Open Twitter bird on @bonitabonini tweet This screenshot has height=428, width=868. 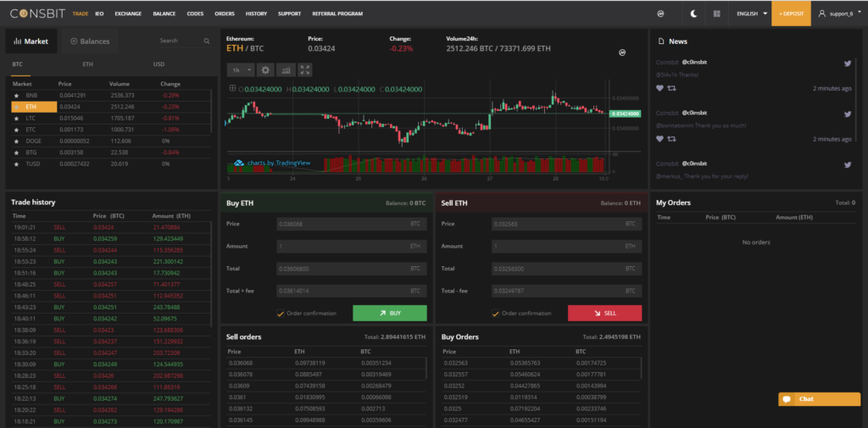(x=847, y=114)
